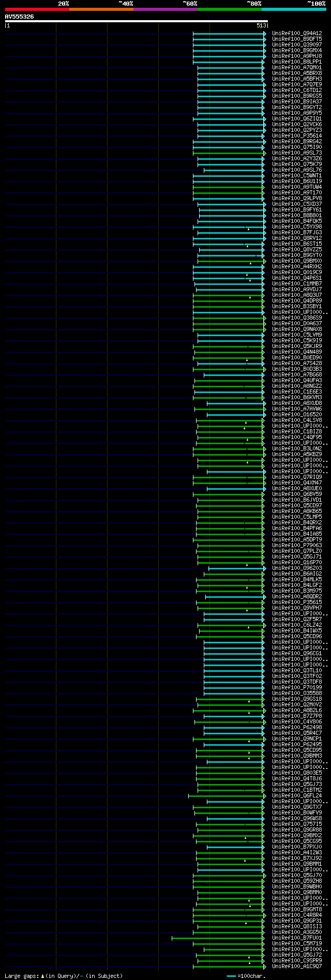The width and height of the screenshot is (331, 980).
Task: Click the label UniRef100_A8KB65
Action: [x=297, y=511]
